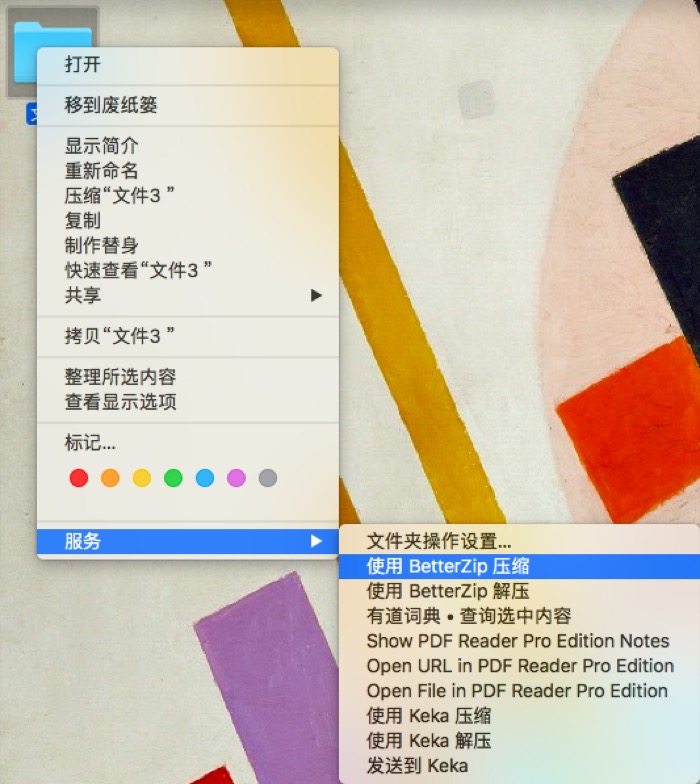Pick the gray tag dot
Viewport: 700px width, 784px height.
tap(267, 478)
